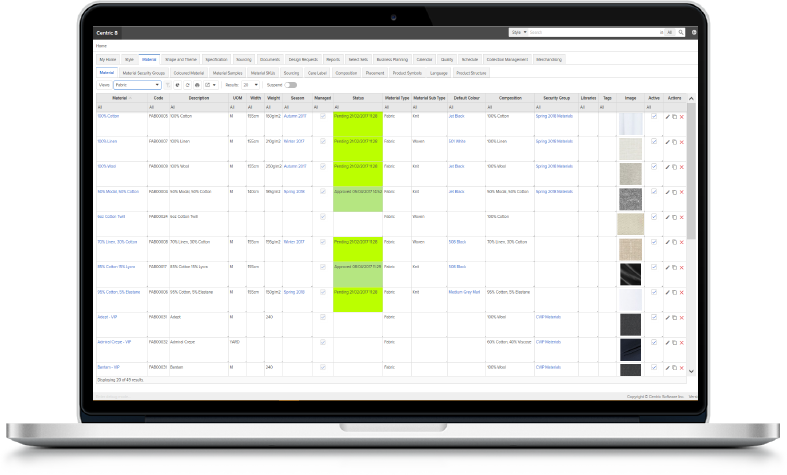
Task: Expand the Style search scope dropdown
Action: pos(516,32)
